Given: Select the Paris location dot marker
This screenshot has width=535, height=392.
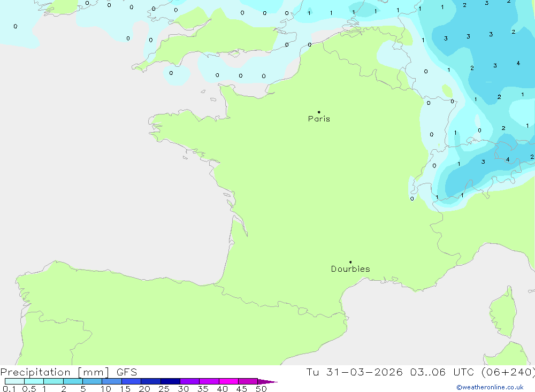Looking at the screenshot, I should tap(319, 112).
